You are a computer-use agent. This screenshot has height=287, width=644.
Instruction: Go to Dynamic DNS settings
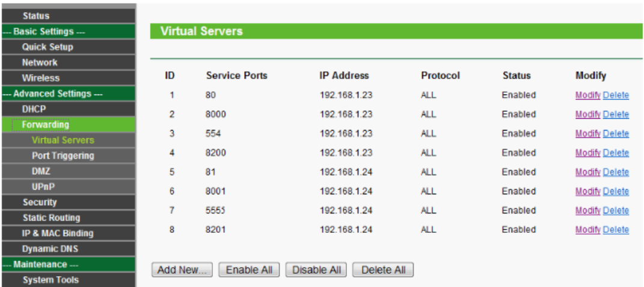(x=51, y=249)
